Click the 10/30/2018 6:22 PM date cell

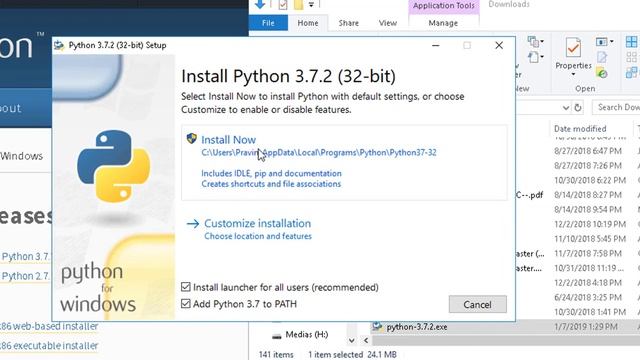[x=590, y=180]
